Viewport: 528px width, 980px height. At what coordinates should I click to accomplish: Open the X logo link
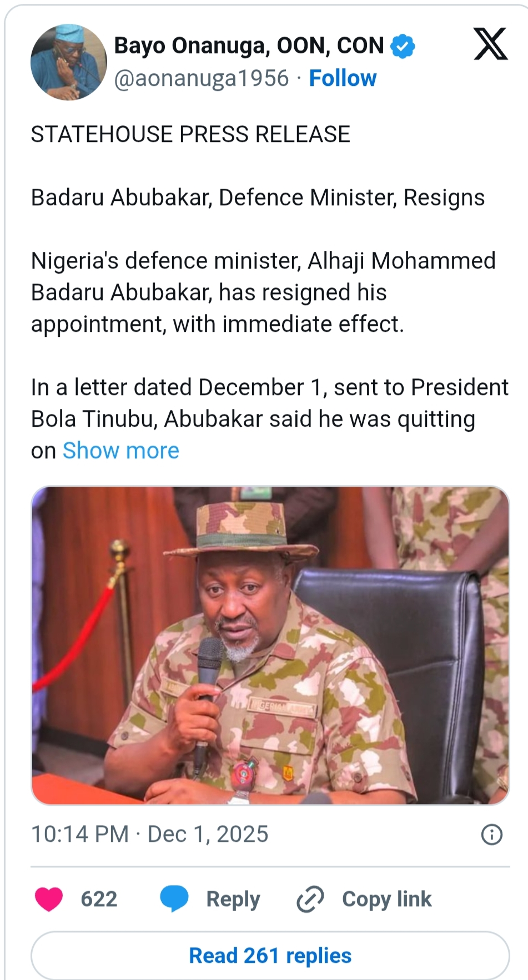click(x=490, y=44)
